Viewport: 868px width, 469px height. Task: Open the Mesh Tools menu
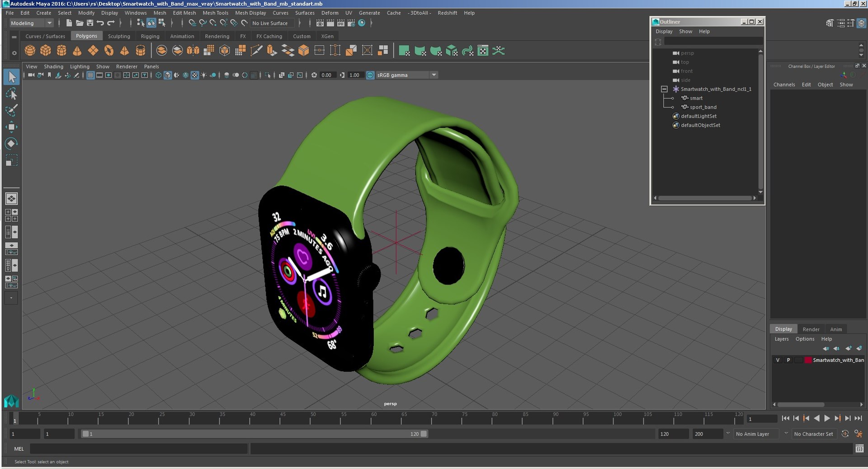coord(215,13)
